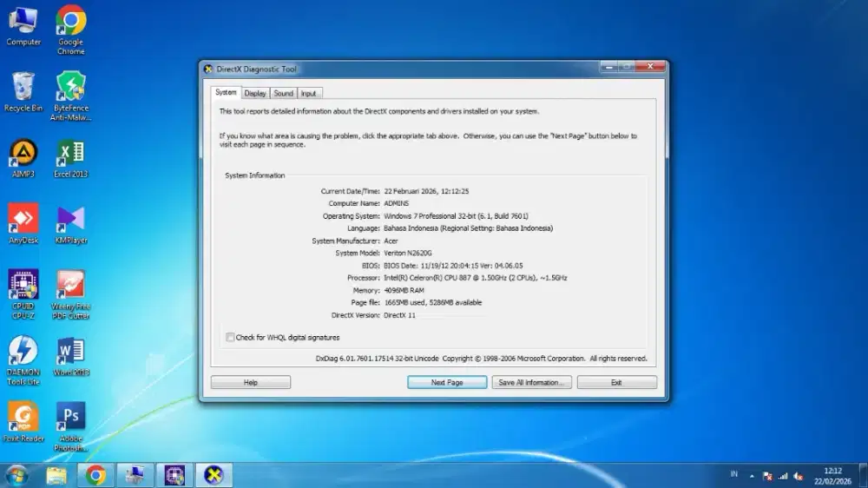Screen dimensions: 868x488
Task: Click the DirectX 11 version value
Action: [399, 315]
